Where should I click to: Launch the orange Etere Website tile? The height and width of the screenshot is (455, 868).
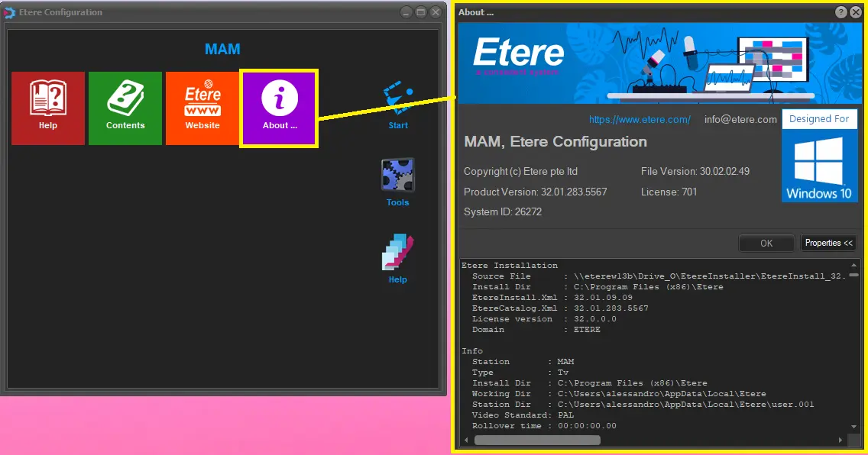click(x=202, y=108)
